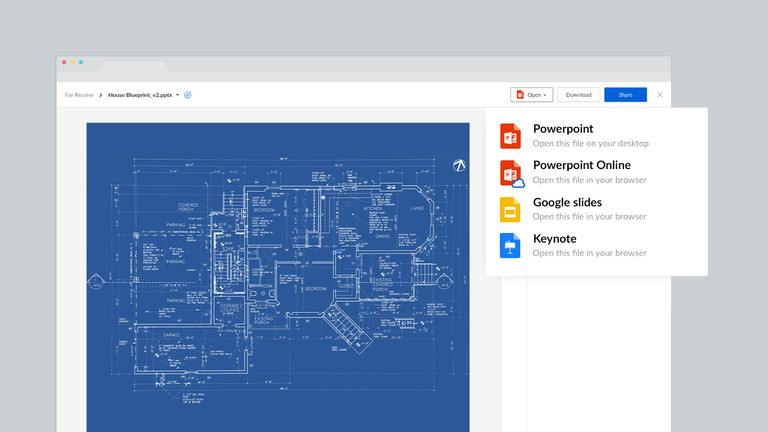This screenshot has width=768, height=432.
Task: Close the file preview with the X
Action: [x=660, y=95]
